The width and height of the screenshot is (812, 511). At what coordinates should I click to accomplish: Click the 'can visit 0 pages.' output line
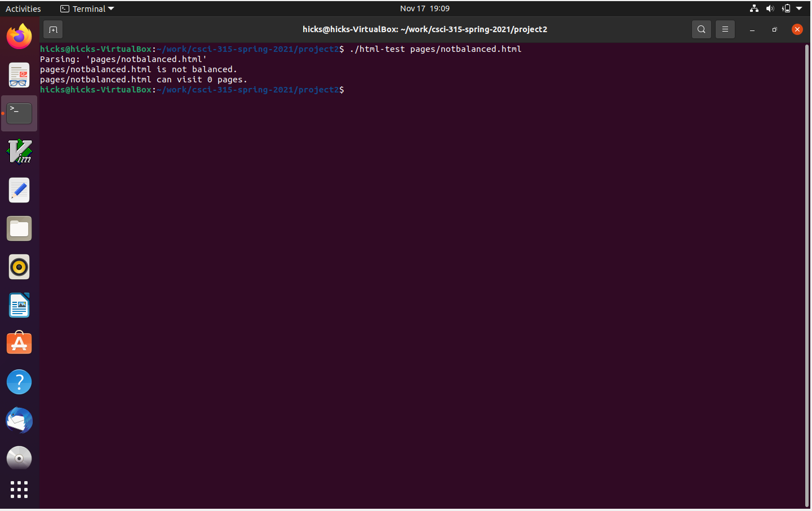tap(144, 80)
